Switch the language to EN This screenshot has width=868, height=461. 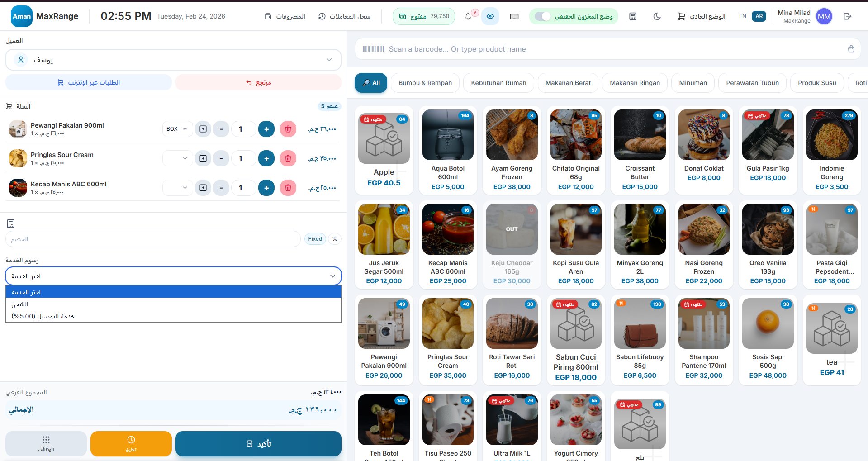click(742, 16)
